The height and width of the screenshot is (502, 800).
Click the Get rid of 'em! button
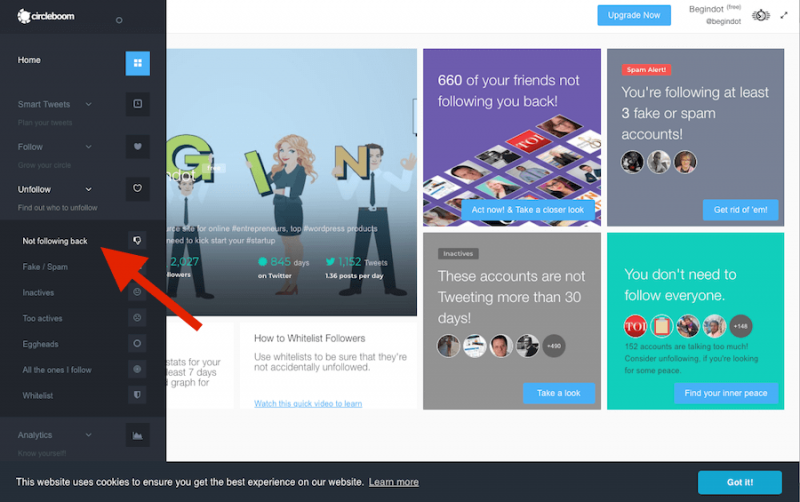740,210
